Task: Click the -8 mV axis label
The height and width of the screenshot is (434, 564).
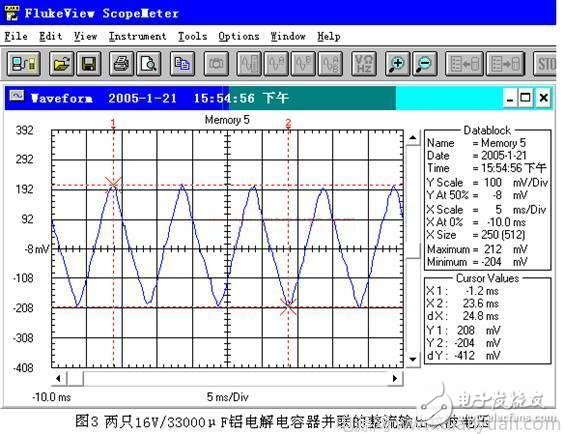Action: [x=36, y=249]
